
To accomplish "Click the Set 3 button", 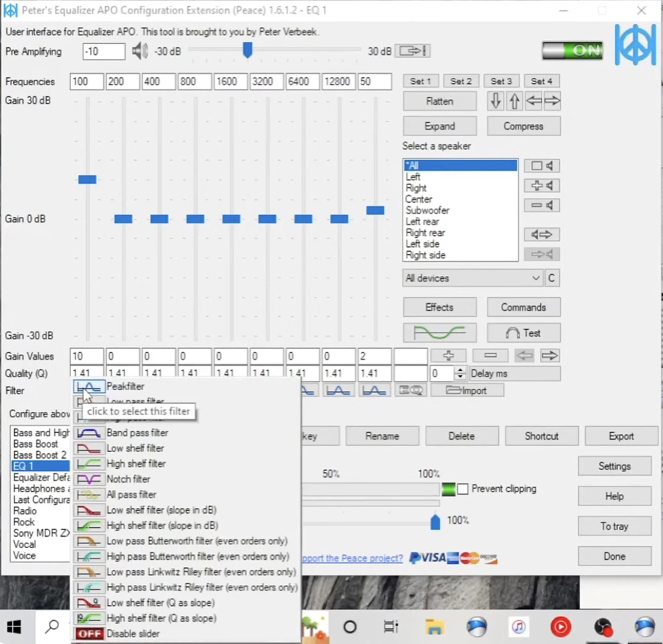I will [501, 81].
